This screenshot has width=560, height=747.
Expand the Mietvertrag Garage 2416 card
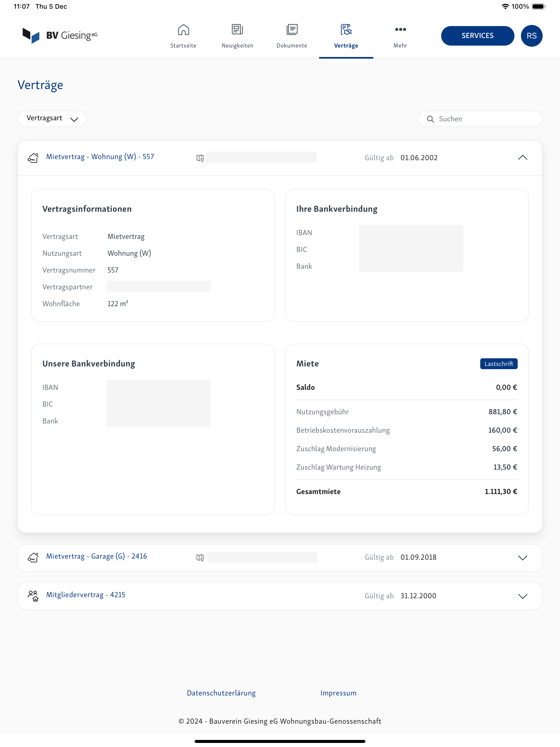522,558
